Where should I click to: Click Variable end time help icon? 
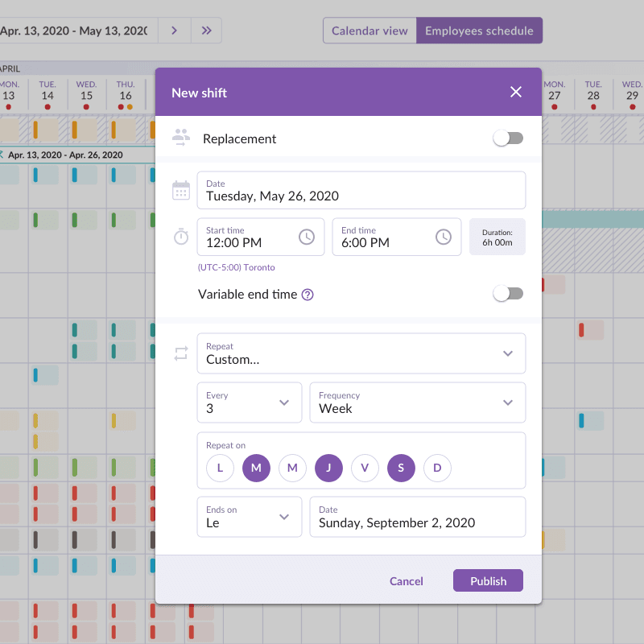[x=308, y=295]
